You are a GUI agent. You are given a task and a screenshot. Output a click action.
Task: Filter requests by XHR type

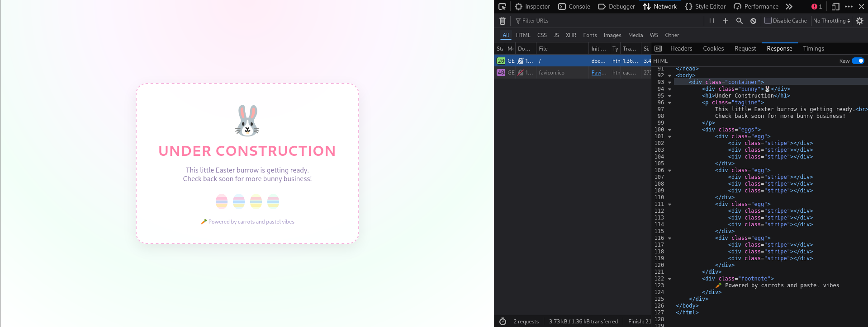pyautogui.click(x=571, y=35)
